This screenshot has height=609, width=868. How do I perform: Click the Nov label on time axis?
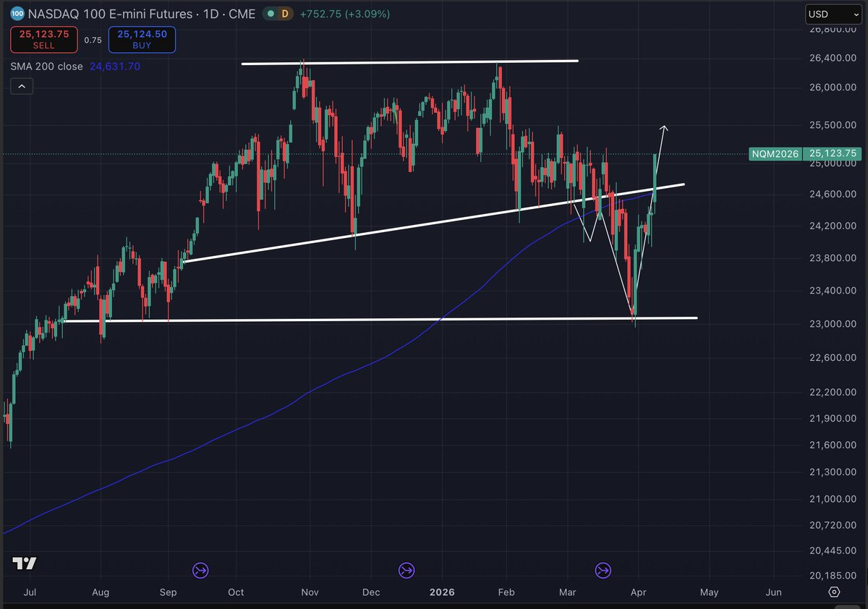tap(310, 592)
